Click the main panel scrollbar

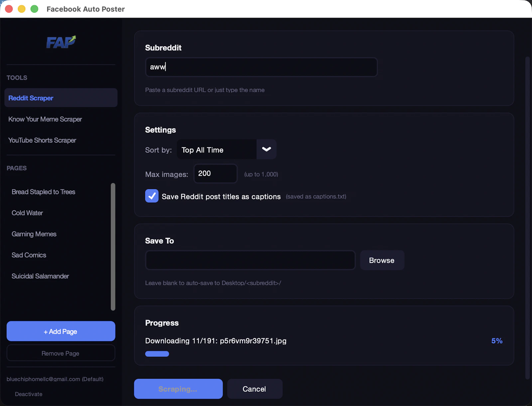coord(527,218)
